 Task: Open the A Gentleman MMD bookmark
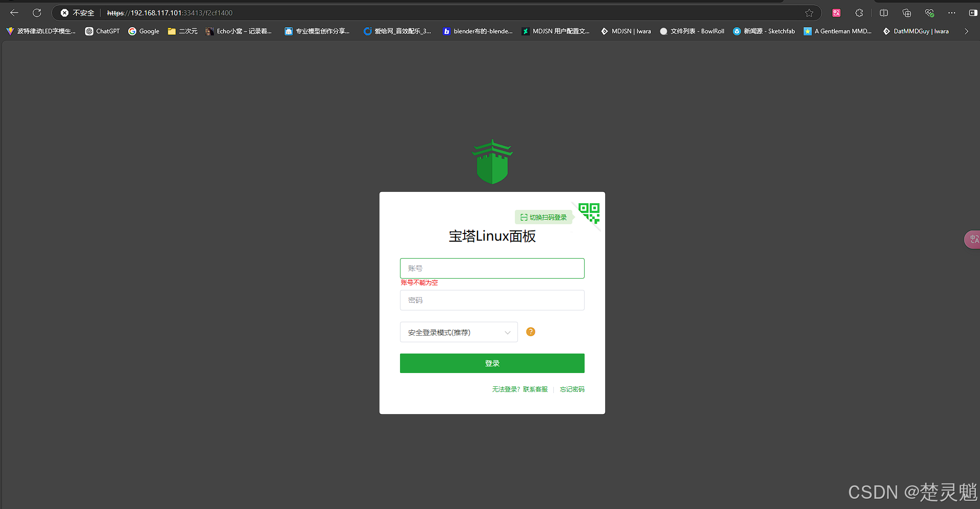pyautogui.click(x=837, y=31)
